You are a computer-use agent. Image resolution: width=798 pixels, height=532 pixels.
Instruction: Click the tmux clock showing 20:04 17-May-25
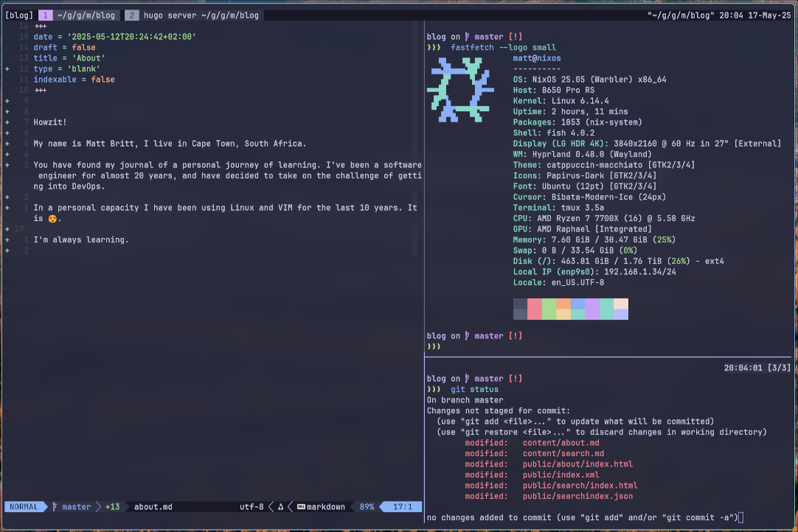coord(755,15)
